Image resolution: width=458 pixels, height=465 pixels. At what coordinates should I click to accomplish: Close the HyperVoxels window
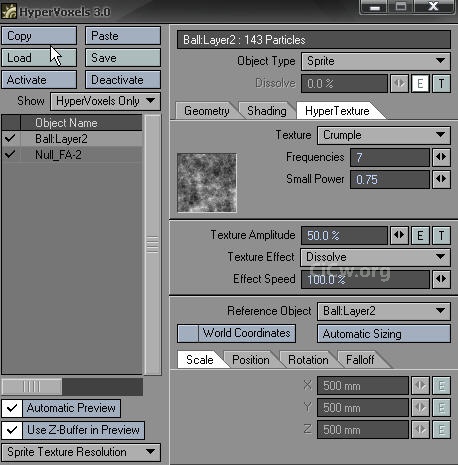coord(433,7)
